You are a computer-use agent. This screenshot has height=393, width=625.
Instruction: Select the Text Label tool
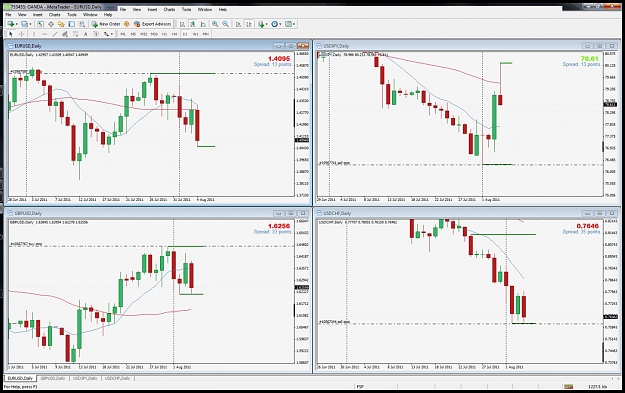pos(96,34)
